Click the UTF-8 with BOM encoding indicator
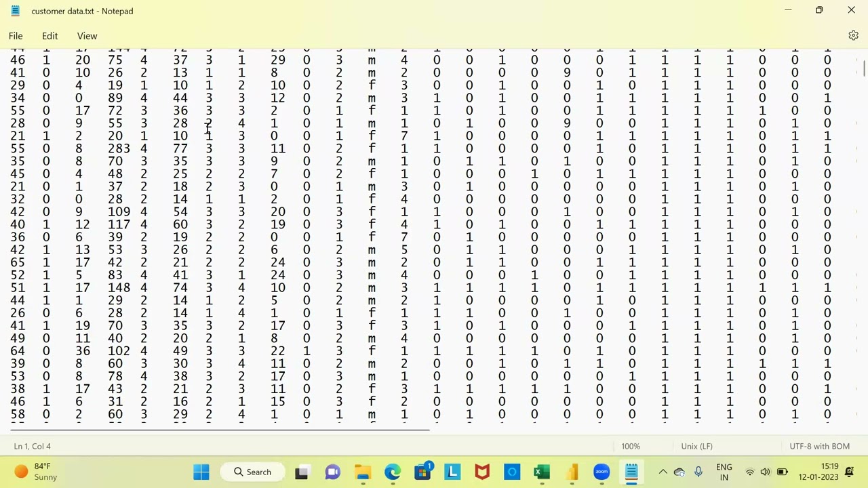 819,446
